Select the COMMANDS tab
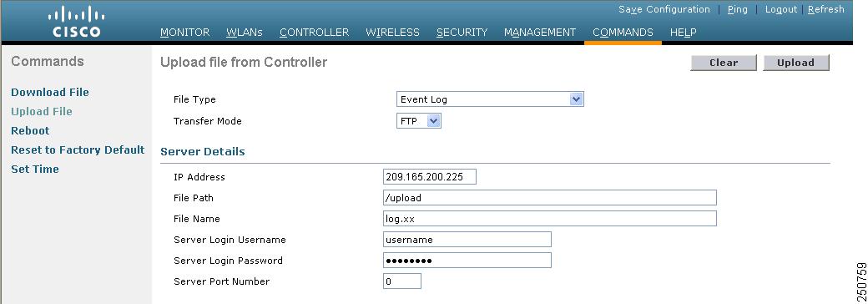This screenshot has height=304, width=868. 623,33
